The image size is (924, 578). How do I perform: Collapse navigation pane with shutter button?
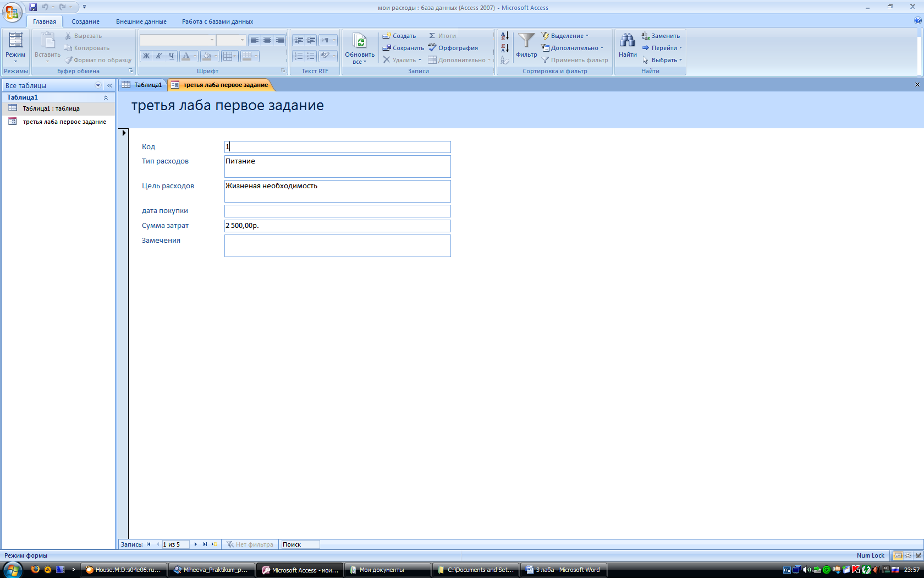(x=109, y=85)
